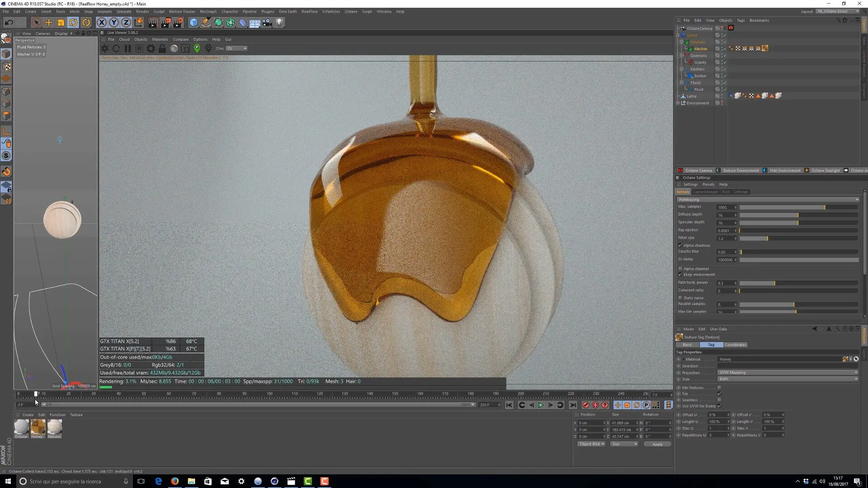Toggle Fluid object enabled checkmark

[725, 89]
